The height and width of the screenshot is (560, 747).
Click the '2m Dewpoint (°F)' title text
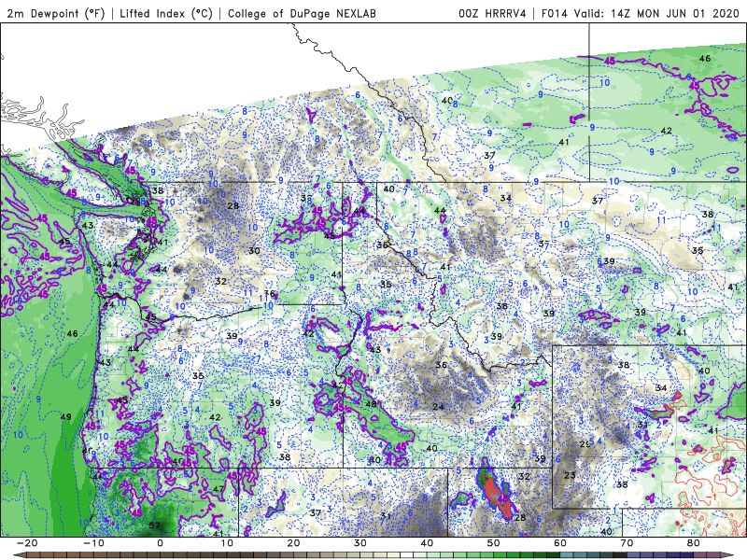tap(56, 13)
